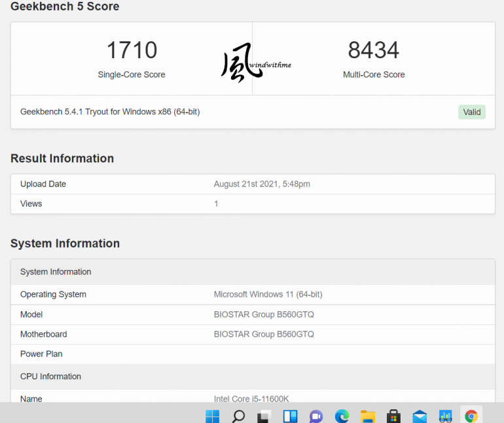The height and width of the screenshot is (423, 504).
Task: Open the Widgets panel icon
Action: 290,416
